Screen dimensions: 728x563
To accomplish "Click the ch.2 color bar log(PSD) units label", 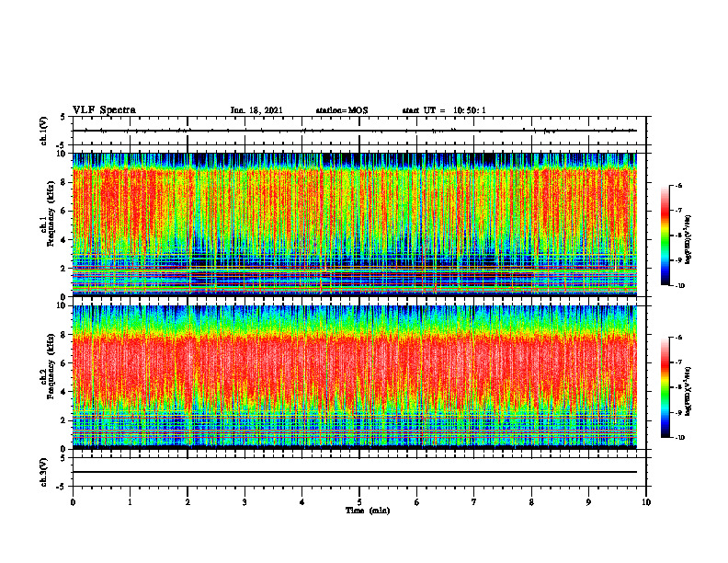I will click(x=689, y=391).
